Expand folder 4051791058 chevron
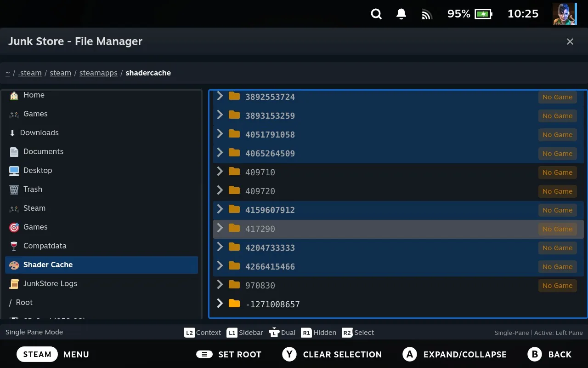 pos(220,133)
